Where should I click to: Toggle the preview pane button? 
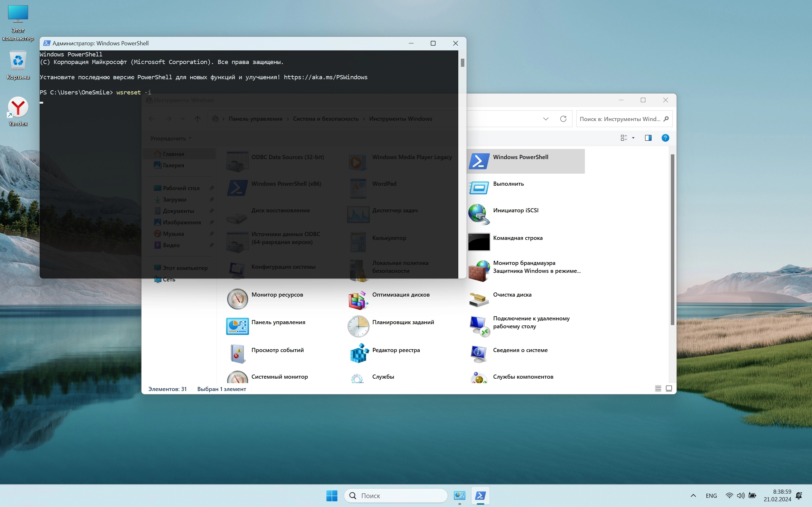(648, 138)
